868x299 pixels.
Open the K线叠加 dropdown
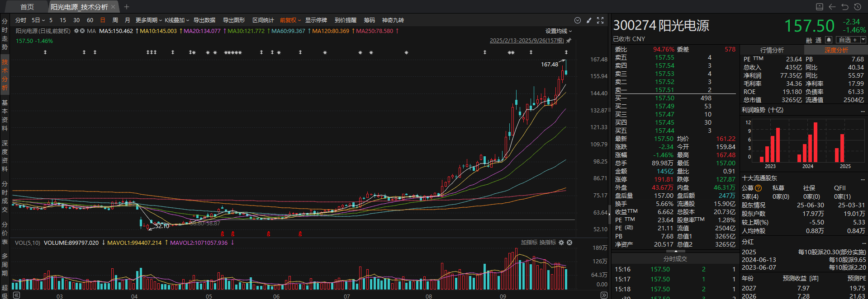pos(177,20)
